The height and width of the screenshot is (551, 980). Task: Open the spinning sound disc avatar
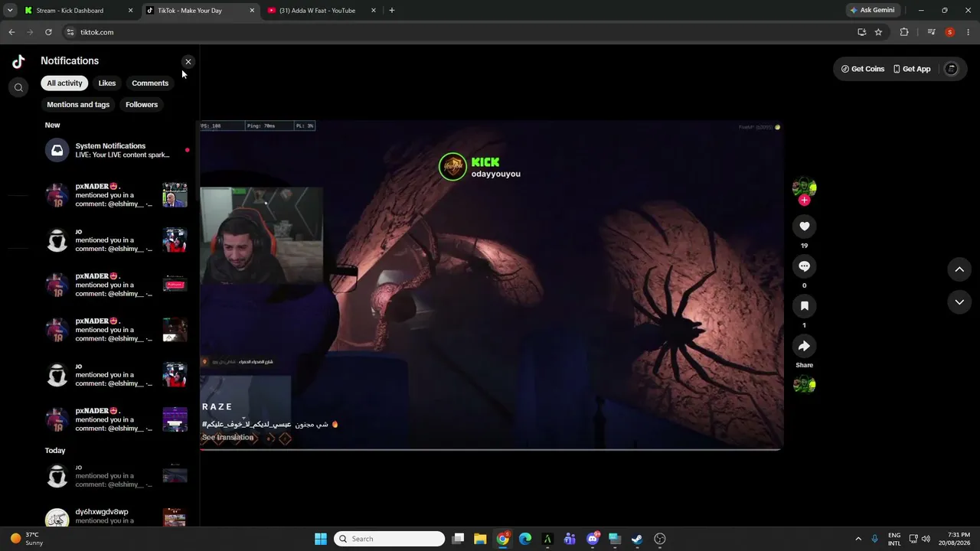click(x=804, y=385)
